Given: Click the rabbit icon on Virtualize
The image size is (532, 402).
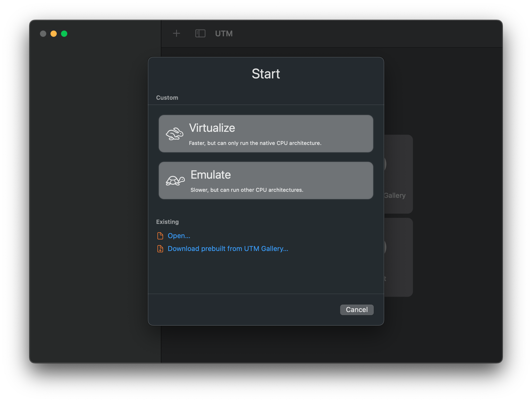Looking at the screenshot, I should point(175,134).
